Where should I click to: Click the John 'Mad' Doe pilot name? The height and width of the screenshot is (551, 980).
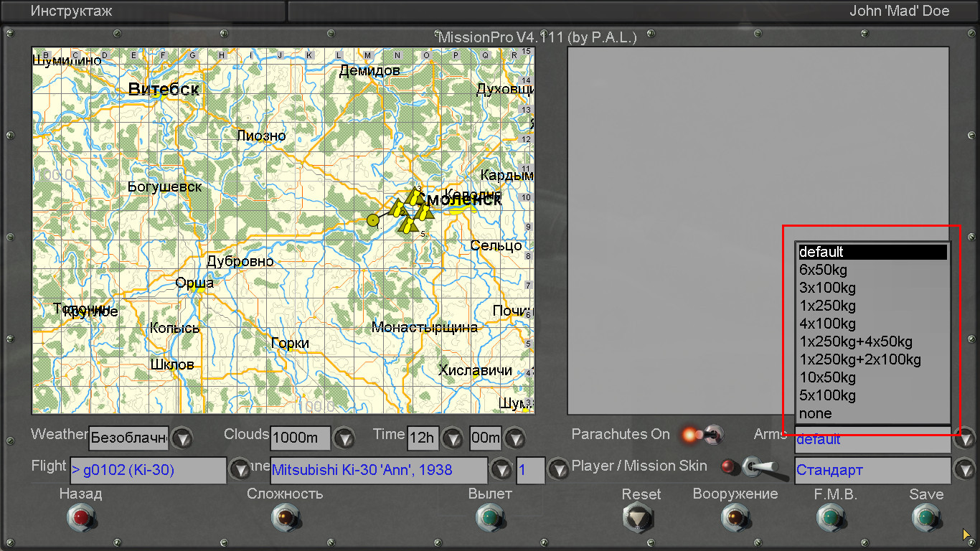pyautogui.click(x=900, y=11)
